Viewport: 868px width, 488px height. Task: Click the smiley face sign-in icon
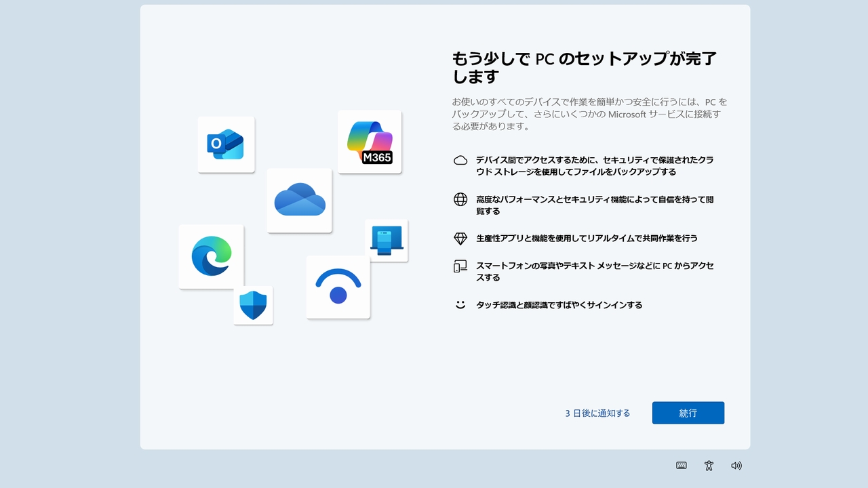(x=460, y=305)
